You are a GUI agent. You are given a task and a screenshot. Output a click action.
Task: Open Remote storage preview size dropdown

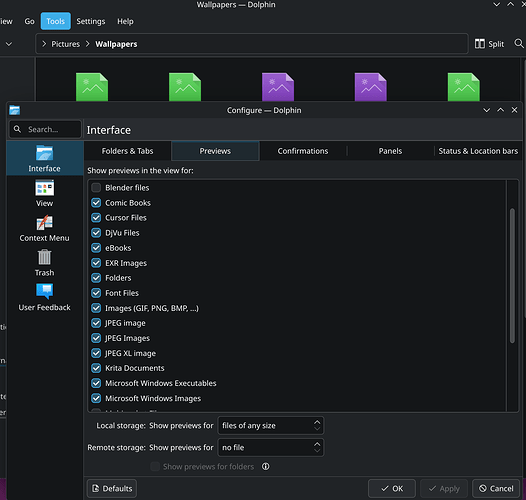[x=271, y=447]
